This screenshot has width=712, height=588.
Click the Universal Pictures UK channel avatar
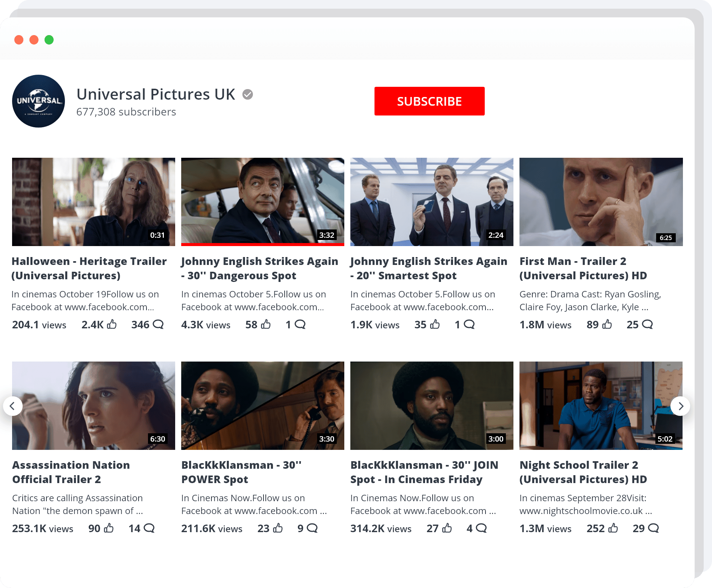(39, 101)
